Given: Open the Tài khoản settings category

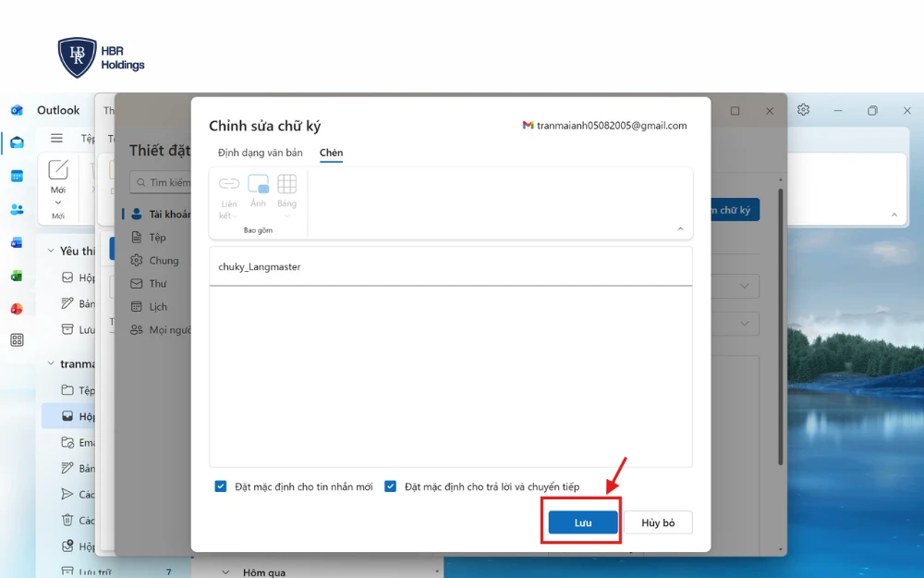Looking at the screenshot, I should pos(160,215).
